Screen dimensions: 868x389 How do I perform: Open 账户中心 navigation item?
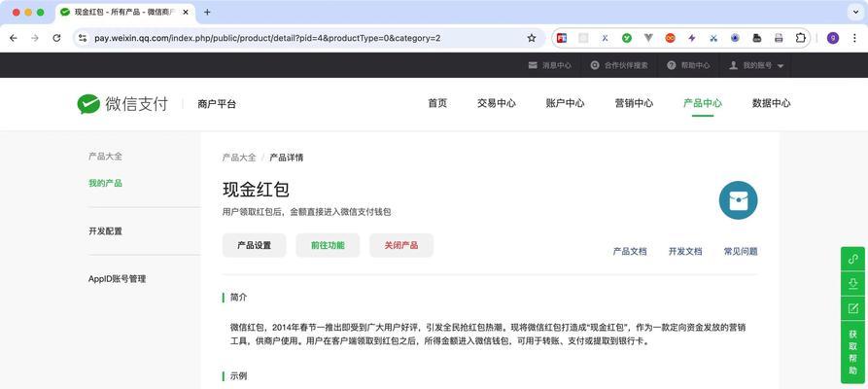coord(565,103)
